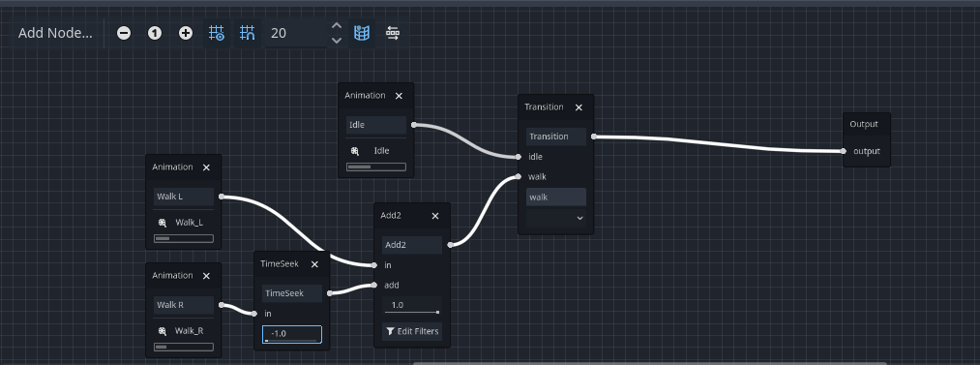This screenshot has height=365, width=980.
Task: Click the TimeSeek node in input port
Action: pyautogui.click(x=254, y=314)
